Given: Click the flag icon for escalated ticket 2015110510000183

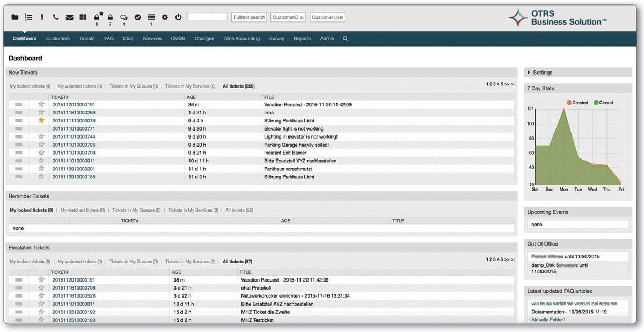Looking at the screenshot, I should click(x=19, y=320).
